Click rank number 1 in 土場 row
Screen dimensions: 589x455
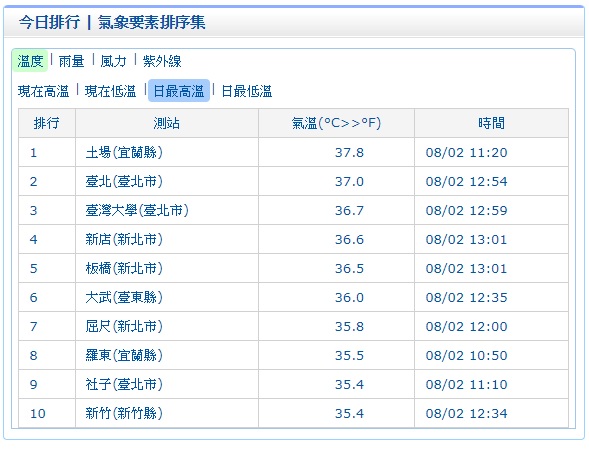[x=33, y=153]
